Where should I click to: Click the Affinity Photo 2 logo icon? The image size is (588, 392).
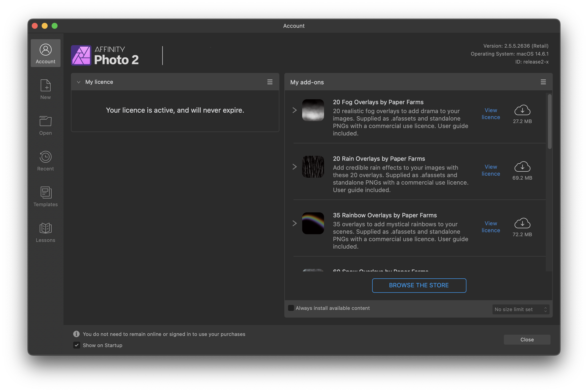pyautogui.click(x=81, y=55)
